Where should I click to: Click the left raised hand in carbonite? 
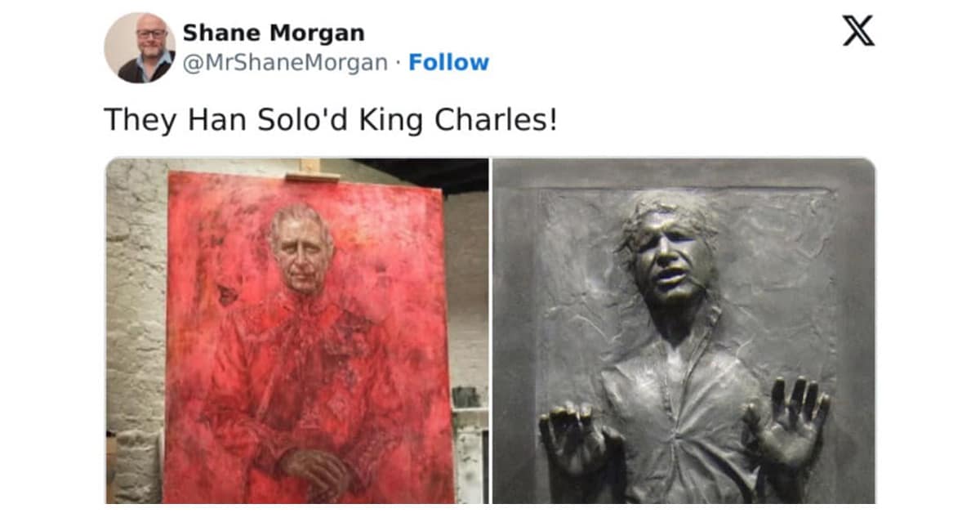click(x=572, y=441)
